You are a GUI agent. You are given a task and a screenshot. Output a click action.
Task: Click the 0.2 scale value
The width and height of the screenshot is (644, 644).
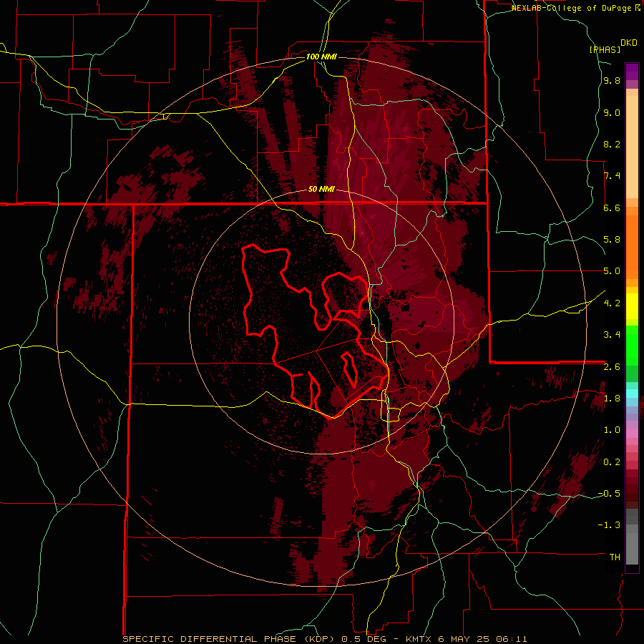(x=612, y=462)
